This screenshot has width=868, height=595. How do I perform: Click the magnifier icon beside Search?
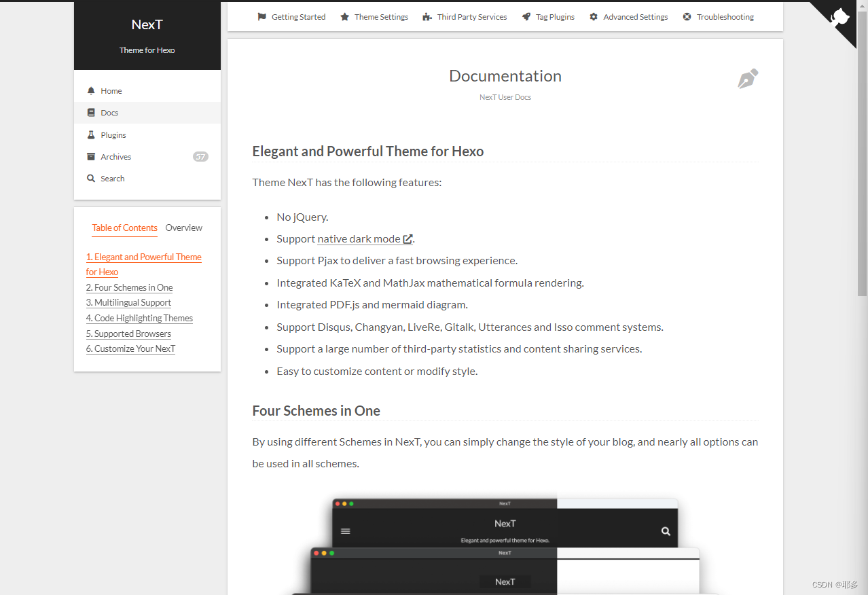pyautogui.click(x=91, y=179)
